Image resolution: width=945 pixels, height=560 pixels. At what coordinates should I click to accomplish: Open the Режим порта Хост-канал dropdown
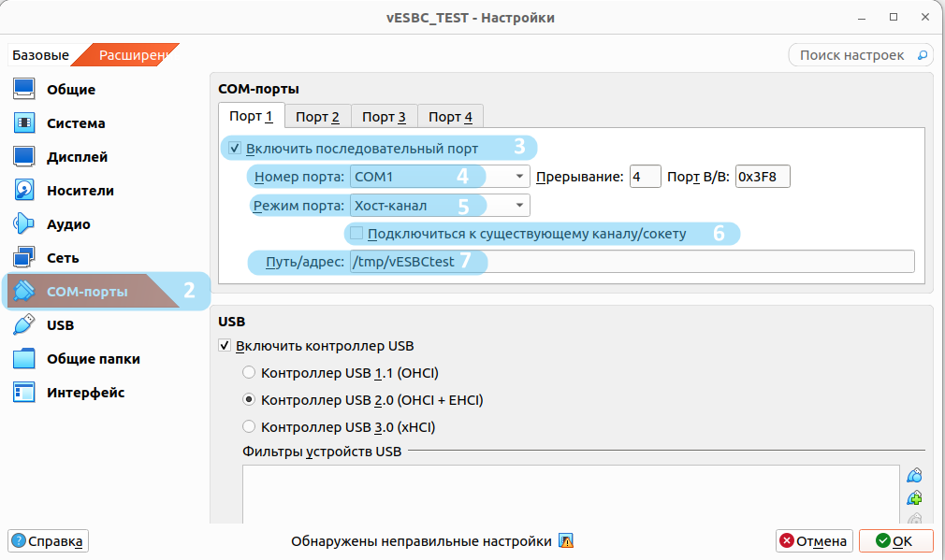439,206
